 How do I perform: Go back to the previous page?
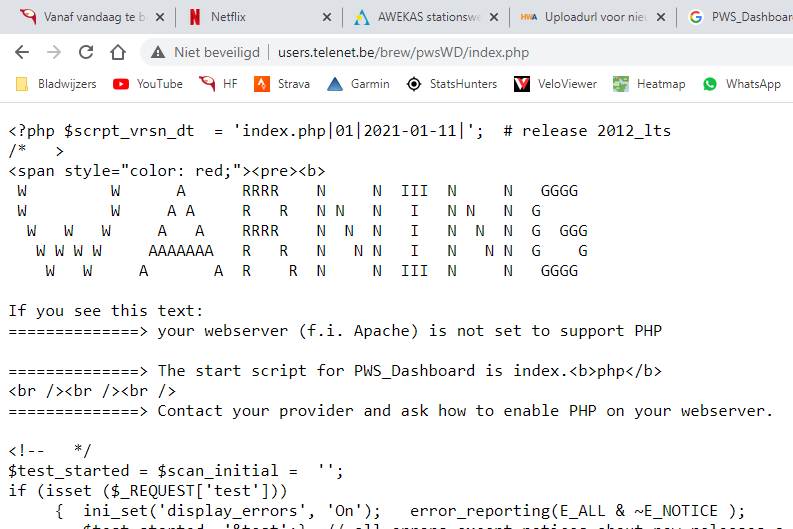[x=22, y=52]
